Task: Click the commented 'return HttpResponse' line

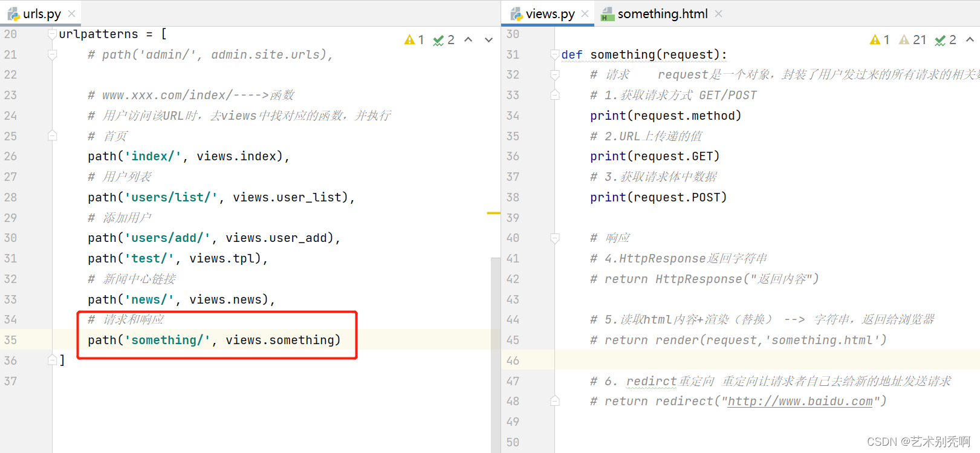Action: point(704,279)
